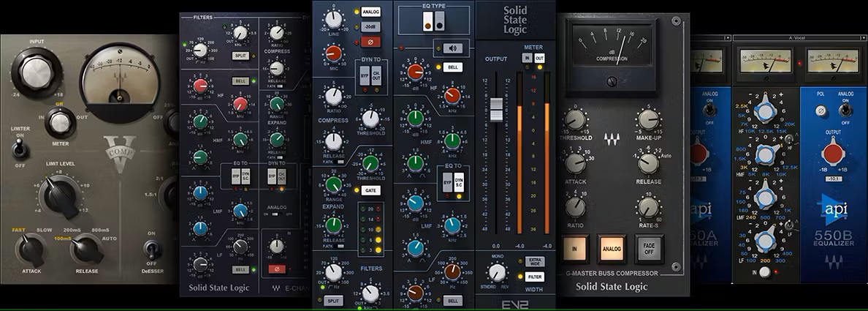Select the brown EQ TYPE switch
This screenshot has height=311, width=868.
coord(427,21)
